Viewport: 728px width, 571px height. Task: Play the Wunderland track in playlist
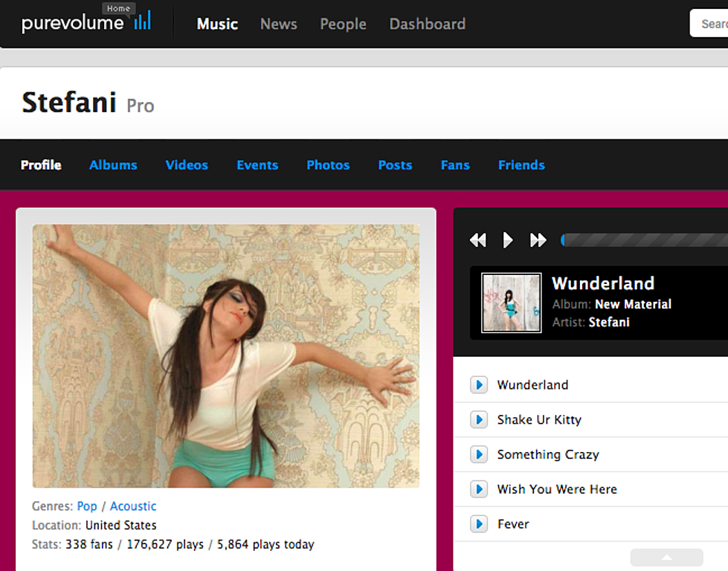[479, 385]
